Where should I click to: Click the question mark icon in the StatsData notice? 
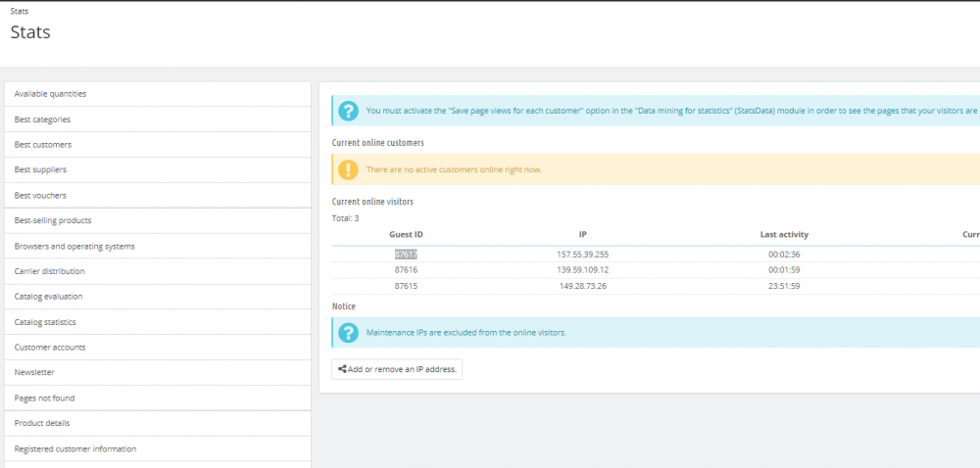pyautogui.click(x=348, y=111)
